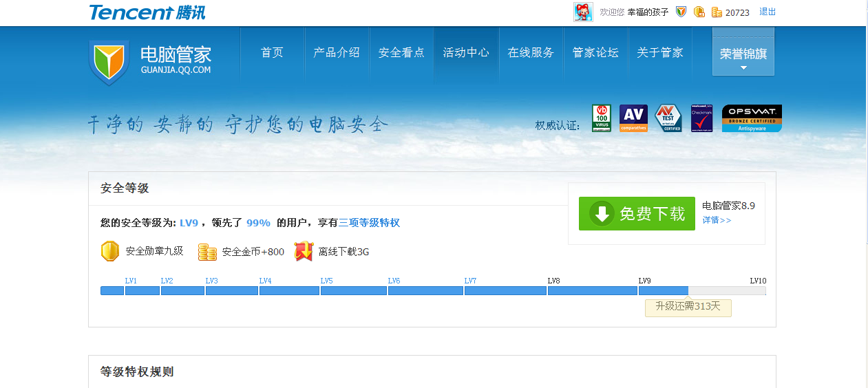Click the LV7 segment of level bar
Viewport: 868px width, 388px height.
click(x=505, y=290)
